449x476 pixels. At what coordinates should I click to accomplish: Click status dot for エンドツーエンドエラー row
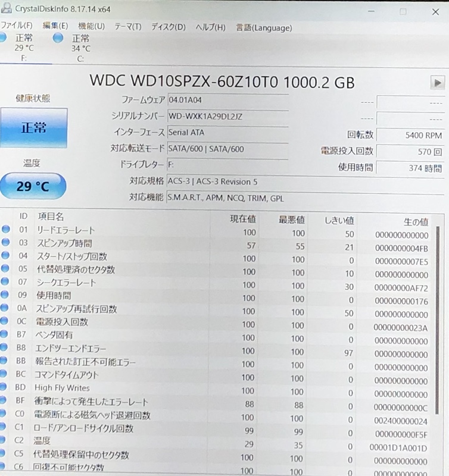click(x=3, y=347)
